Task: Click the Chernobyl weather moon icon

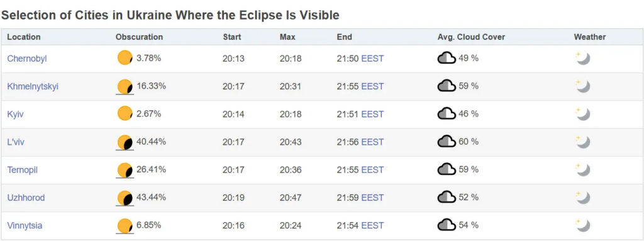Action: (x=583, y=59)
